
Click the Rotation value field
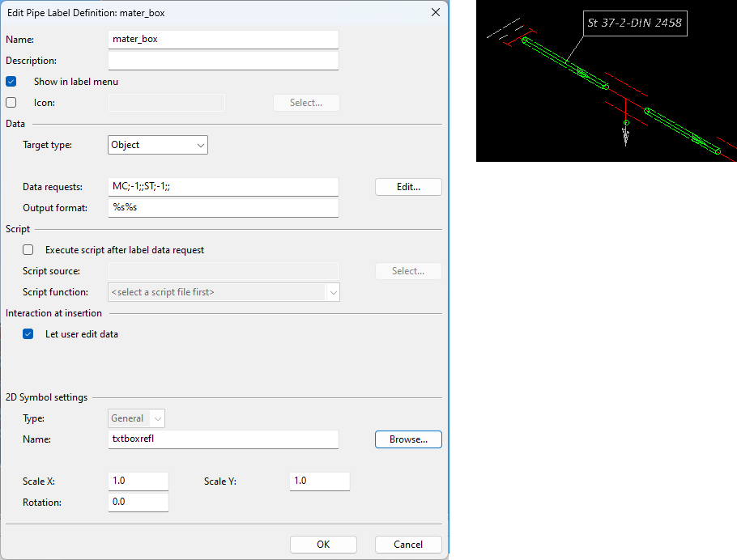pyautogui.click(x=138, y=503)
